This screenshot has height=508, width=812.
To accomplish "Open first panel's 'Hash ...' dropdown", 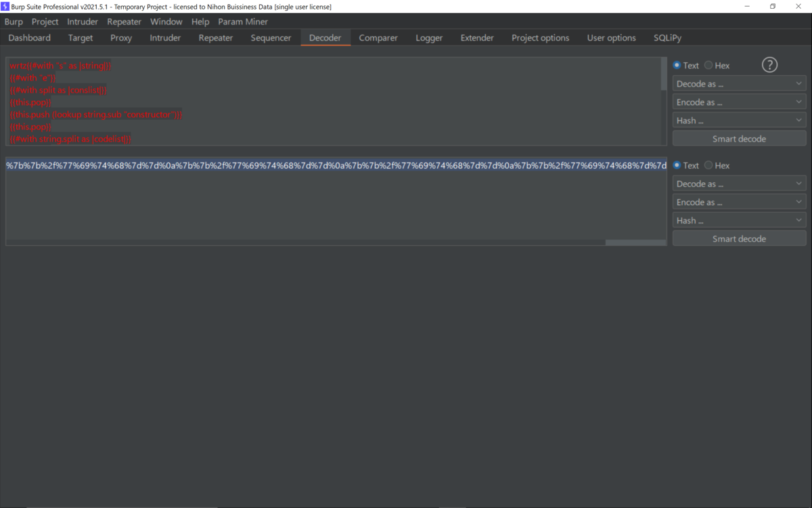I will (x=739, y=121).
